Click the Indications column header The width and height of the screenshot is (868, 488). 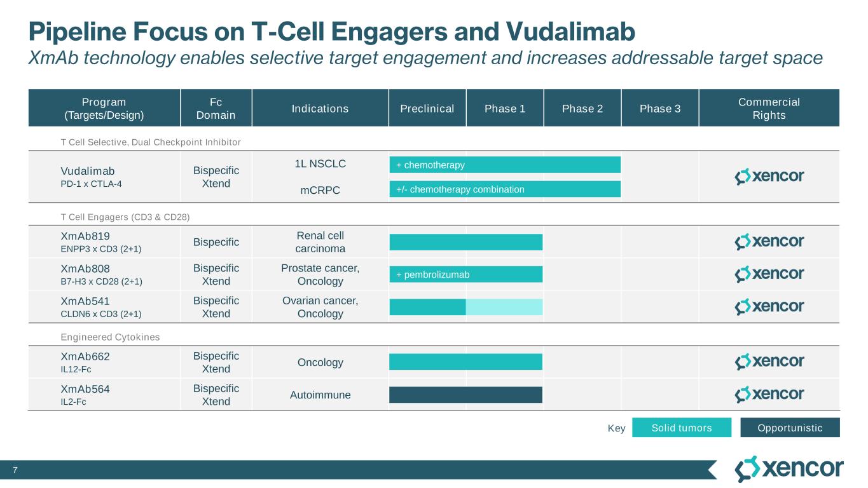(320, 109)
